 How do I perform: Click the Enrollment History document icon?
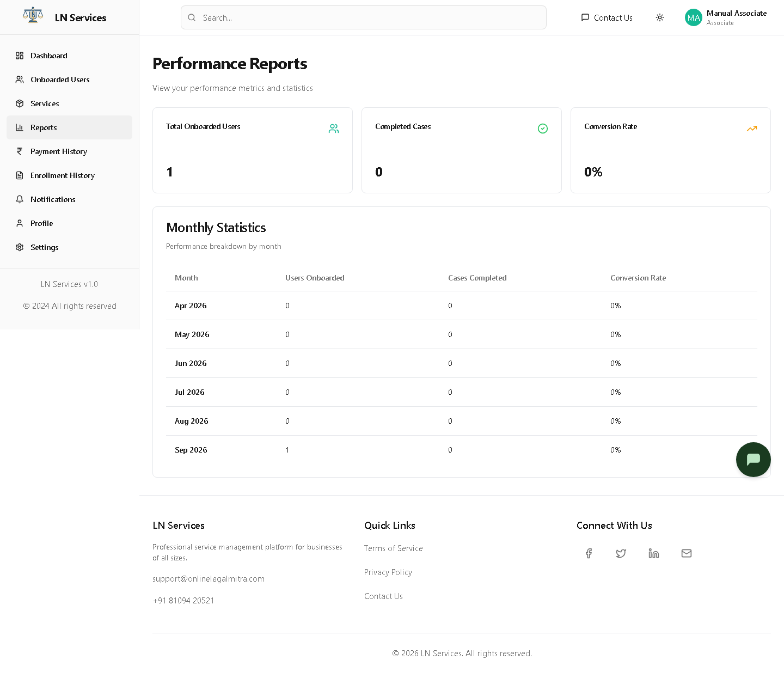tap(20, 175)
